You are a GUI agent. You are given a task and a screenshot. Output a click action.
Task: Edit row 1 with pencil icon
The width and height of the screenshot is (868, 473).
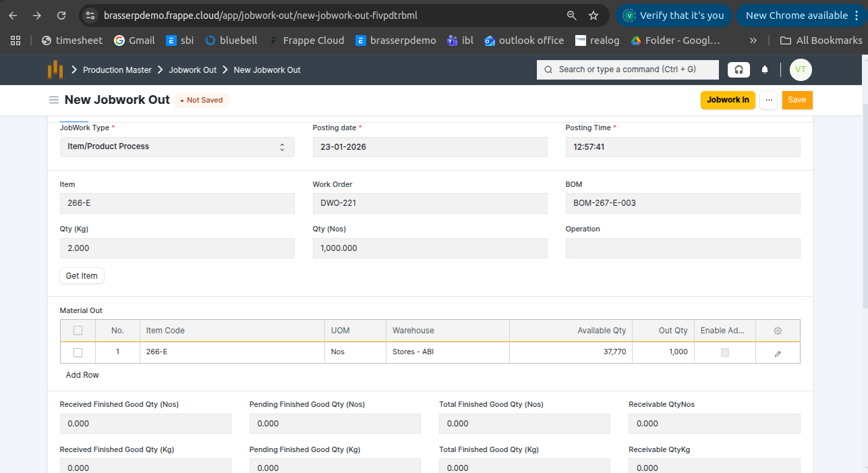point(778,353)
